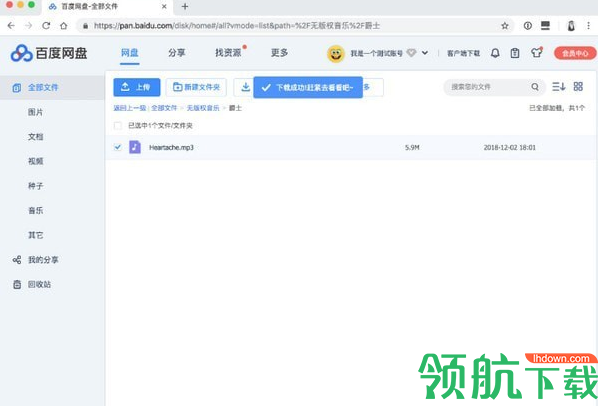Screen dimensions: 598x406
Task: Uncheck the Heartache.mp3 checkbox
Action: pyautogui.click(x=118, y=147)
